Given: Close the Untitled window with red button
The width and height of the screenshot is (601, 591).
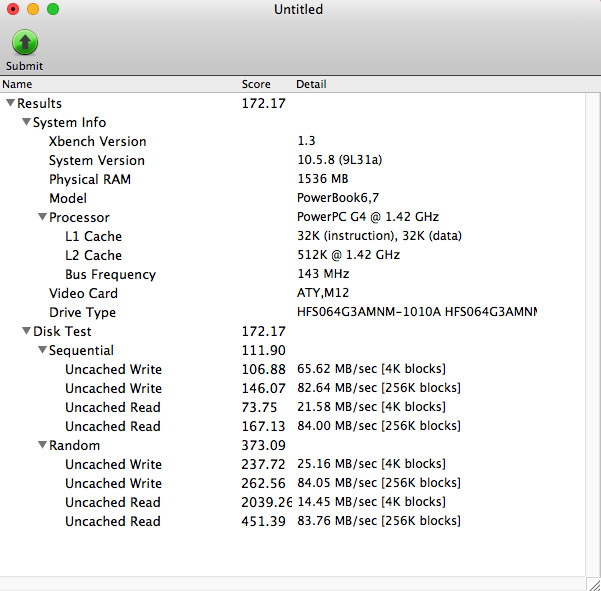Looking at the screenshot, I should point(13,9).
